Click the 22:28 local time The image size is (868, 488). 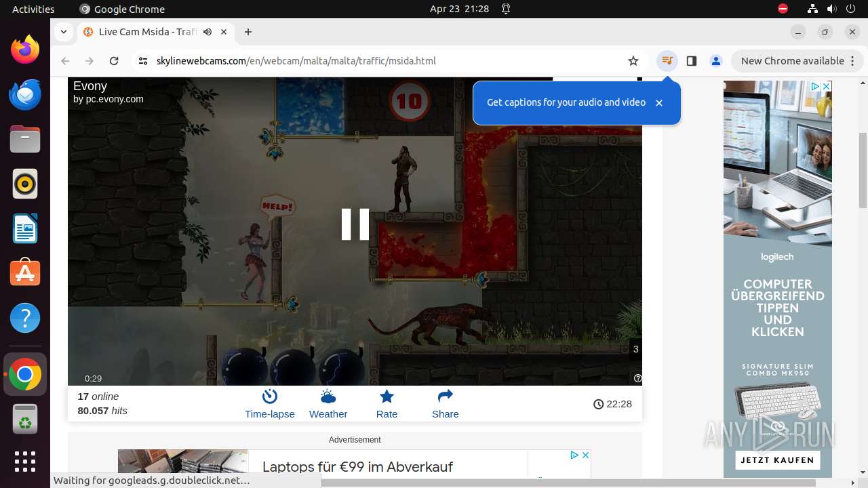click(612, 404)
